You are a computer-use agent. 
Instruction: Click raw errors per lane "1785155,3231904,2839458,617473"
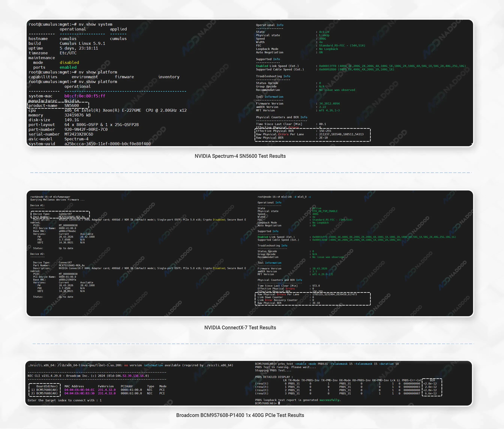pos(334,294)
